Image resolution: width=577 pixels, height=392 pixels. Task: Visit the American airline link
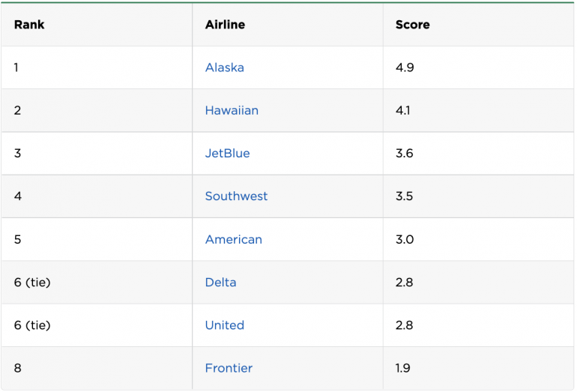[233, 240]
